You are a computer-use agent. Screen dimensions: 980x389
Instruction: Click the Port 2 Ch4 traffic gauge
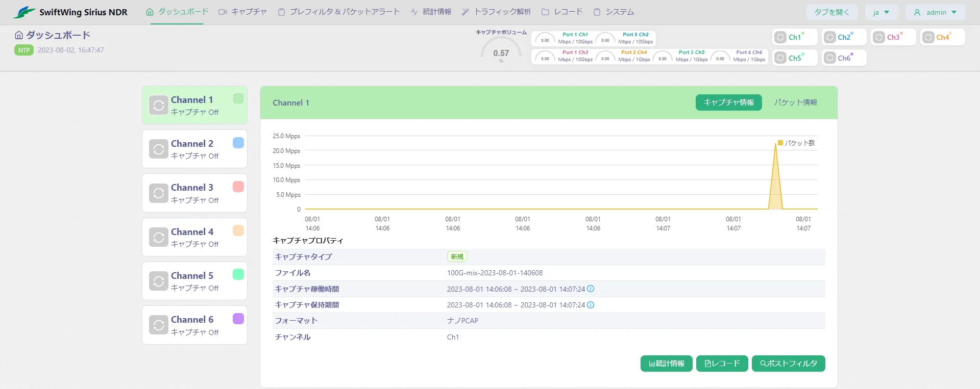[x=605, y=57]
